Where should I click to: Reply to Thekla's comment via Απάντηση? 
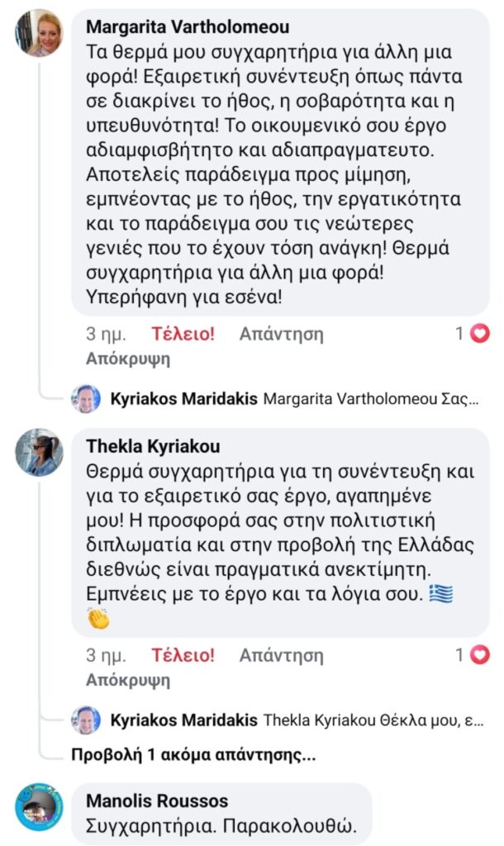(281, 656)
